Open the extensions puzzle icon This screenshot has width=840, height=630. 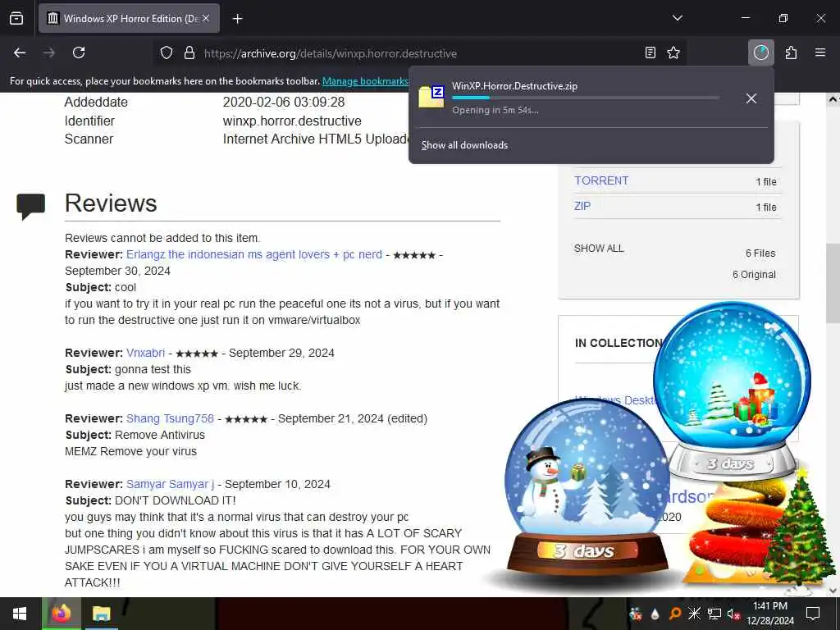(792, 52)
